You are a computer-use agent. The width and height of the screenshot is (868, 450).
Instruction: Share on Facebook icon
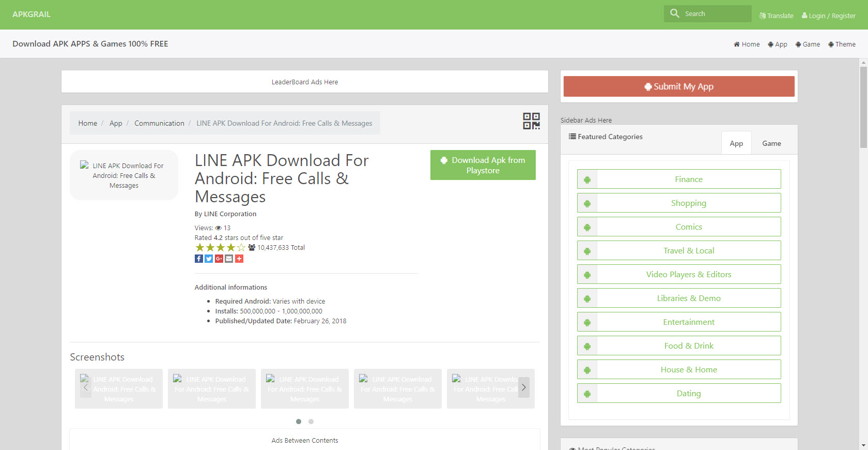(x=199, y=259)
